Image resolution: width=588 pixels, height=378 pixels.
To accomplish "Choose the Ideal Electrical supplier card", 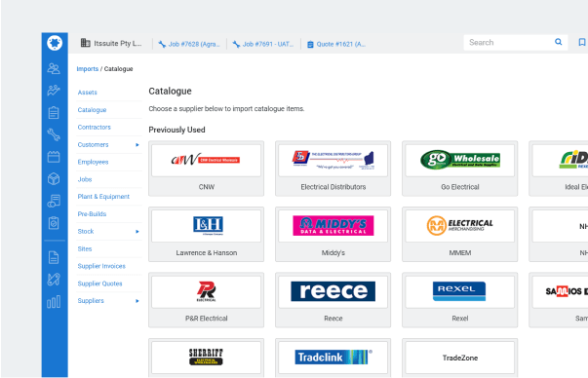I will click(x=559, y=169).
